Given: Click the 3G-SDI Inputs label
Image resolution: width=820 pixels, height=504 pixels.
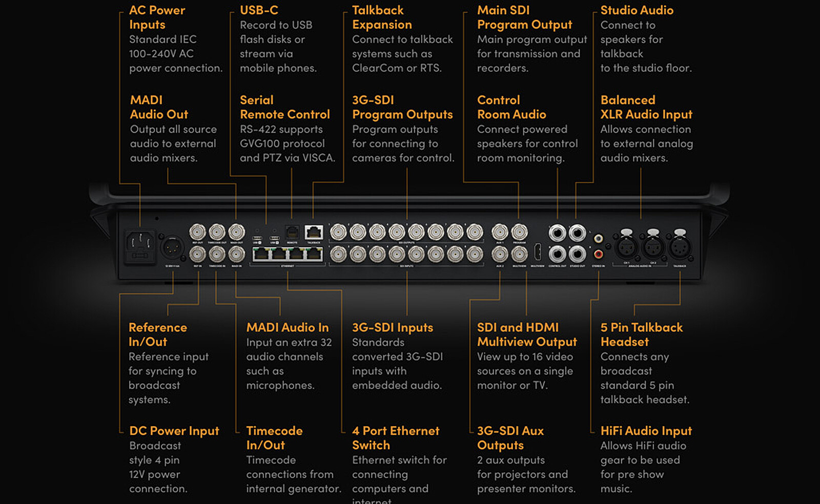Looking at the screenshot, I should coord(392,327).
